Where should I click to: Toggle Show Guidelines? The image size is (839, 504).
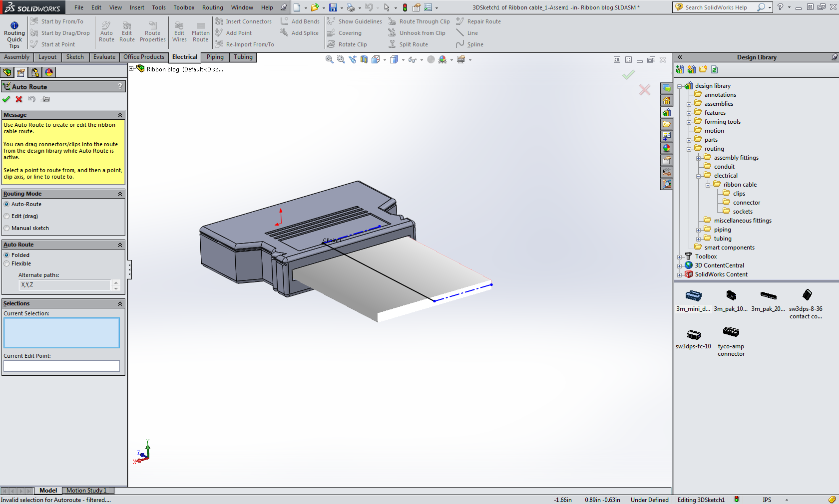pos(355,21)
